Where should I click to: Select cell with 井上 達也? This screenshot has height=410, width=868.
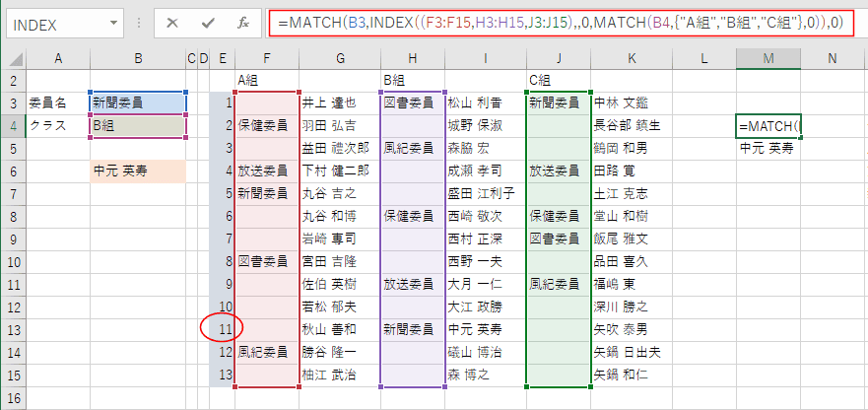click(x=338, y=102)
